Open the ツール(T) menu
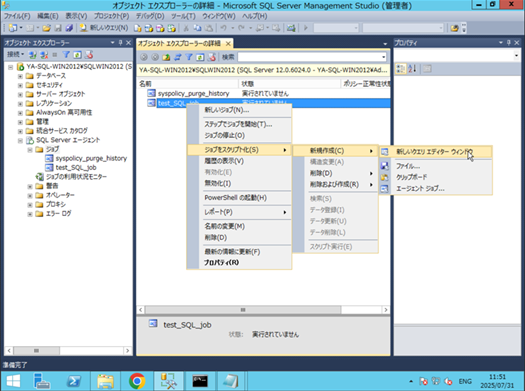The width and height of the screenshot is (525, 391). coord(183,16)
